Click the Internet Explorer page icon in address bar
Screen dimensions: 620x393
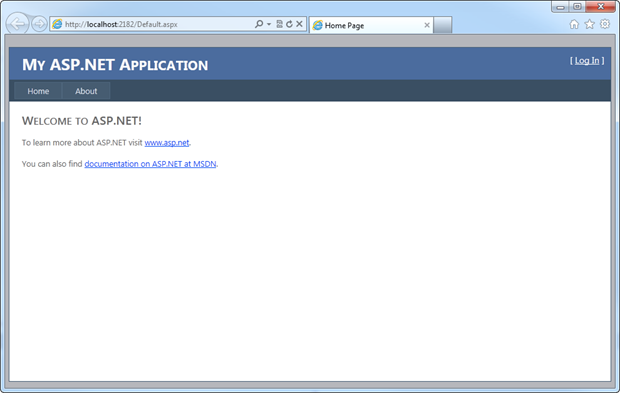click(x=57, y=24)
